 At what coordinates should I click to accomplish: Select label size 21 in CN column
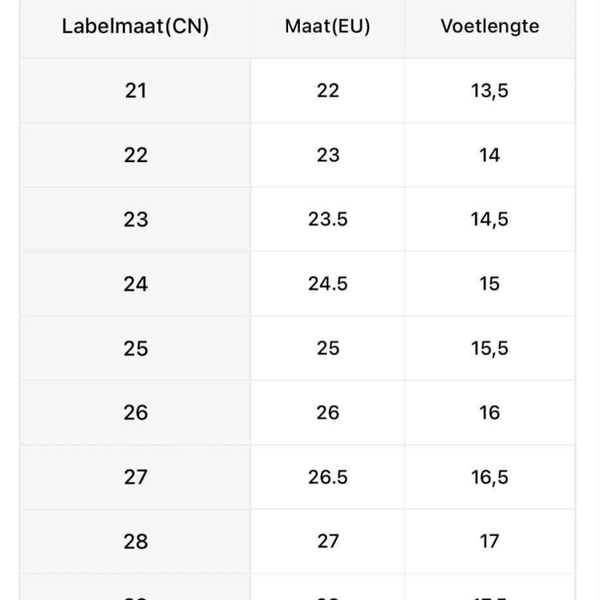135,90
